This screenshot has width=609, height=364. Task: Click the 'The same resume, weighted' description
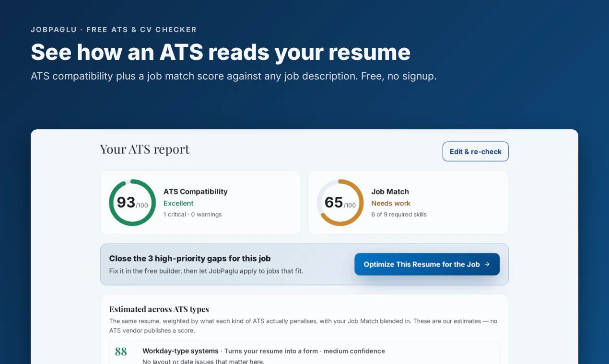pos(303,326)
